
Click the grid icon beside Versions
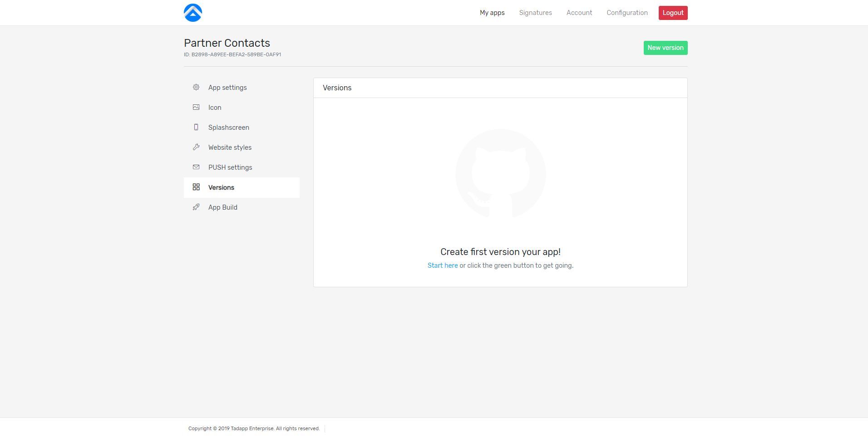196,187
